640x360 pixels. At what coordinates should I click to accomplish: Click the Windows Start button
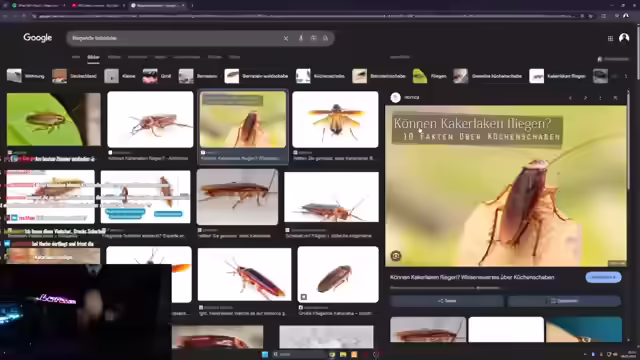pos(265,354)
